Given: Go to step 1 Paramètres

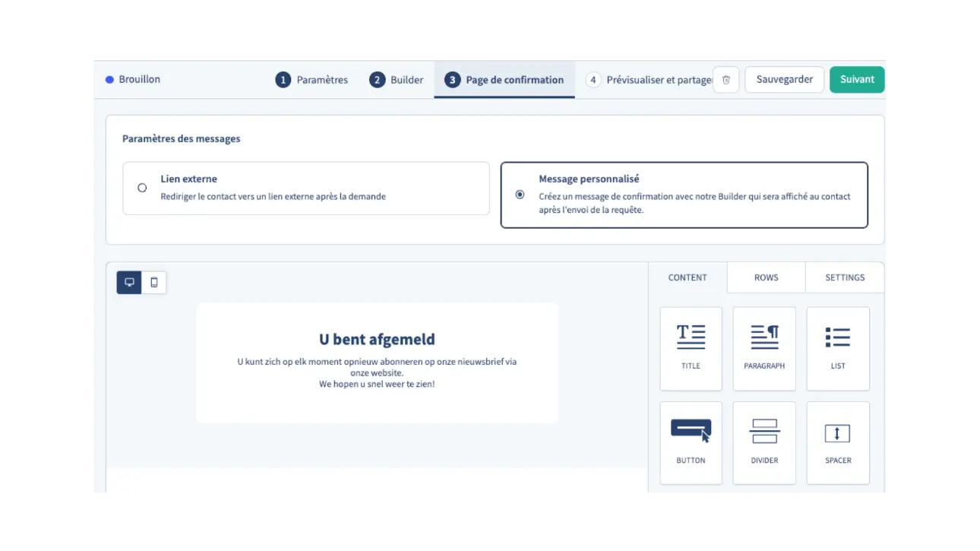Looking at the screenshot, I should (312, 80).
